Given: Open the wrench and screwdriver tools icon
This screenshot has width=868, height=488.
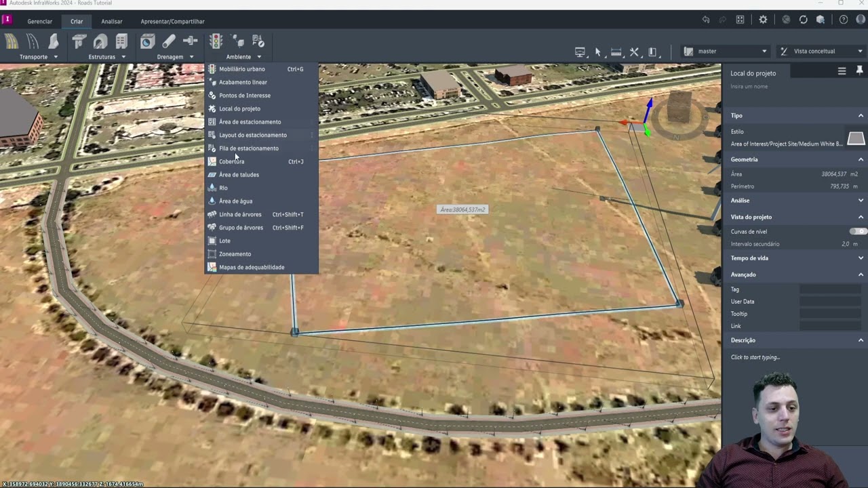Looking at the screenshot, I should (634, 52).
